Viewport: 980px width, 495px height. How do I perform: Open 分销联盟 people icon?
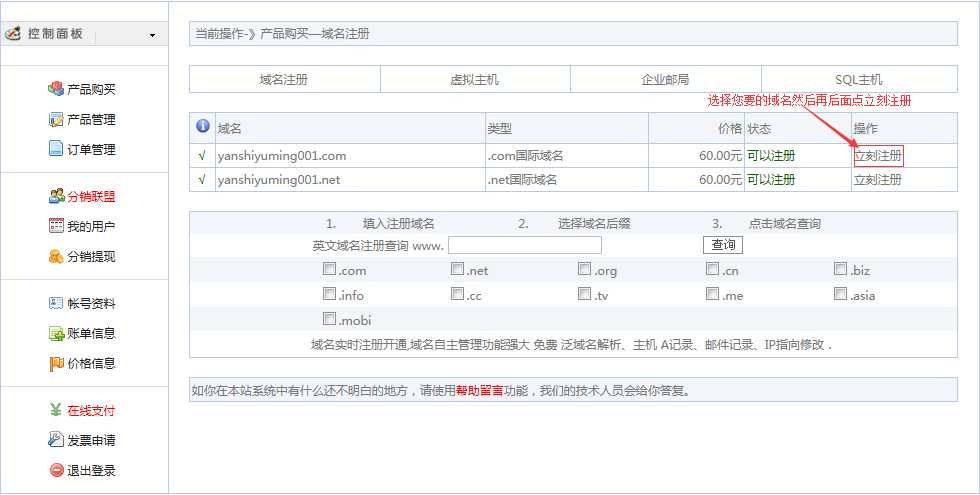[56, 196]
